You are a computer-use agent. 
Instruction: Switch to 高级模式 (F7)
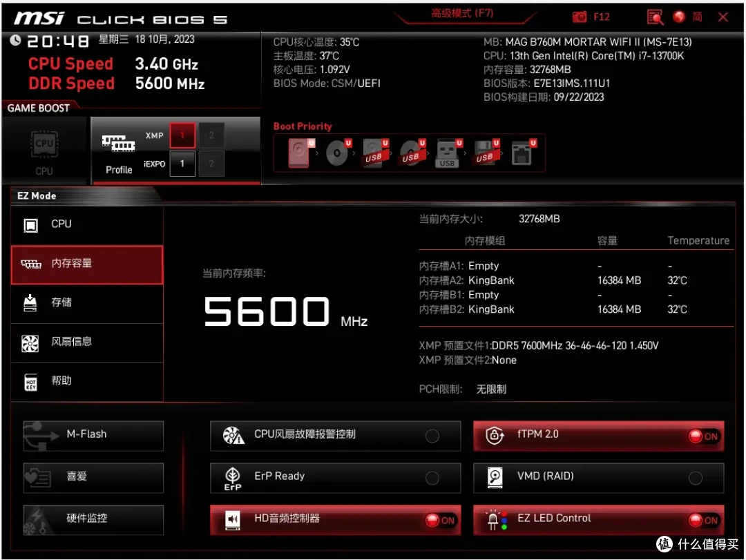[462, 13]
